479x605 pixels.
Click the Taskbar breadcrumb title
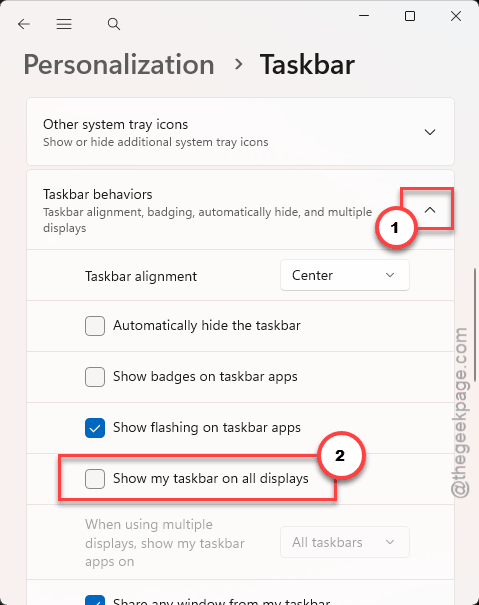307,64
